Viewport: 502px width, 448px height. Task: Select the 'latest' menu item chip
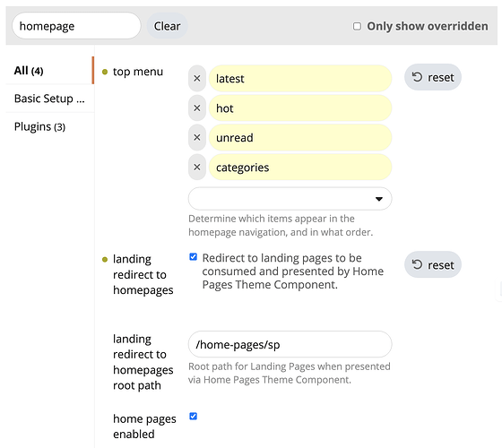click(300, 79)
